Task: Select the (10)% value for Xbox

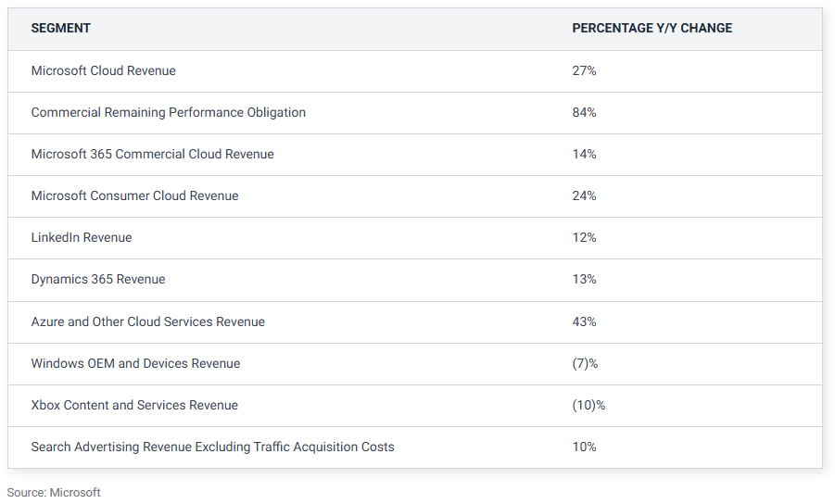Action: click(x=588, y=405)
